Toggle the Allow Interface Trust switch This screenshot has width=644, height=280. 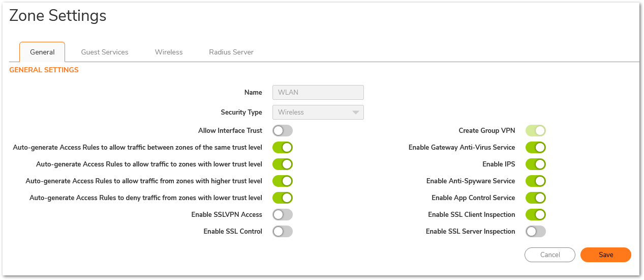283,131
